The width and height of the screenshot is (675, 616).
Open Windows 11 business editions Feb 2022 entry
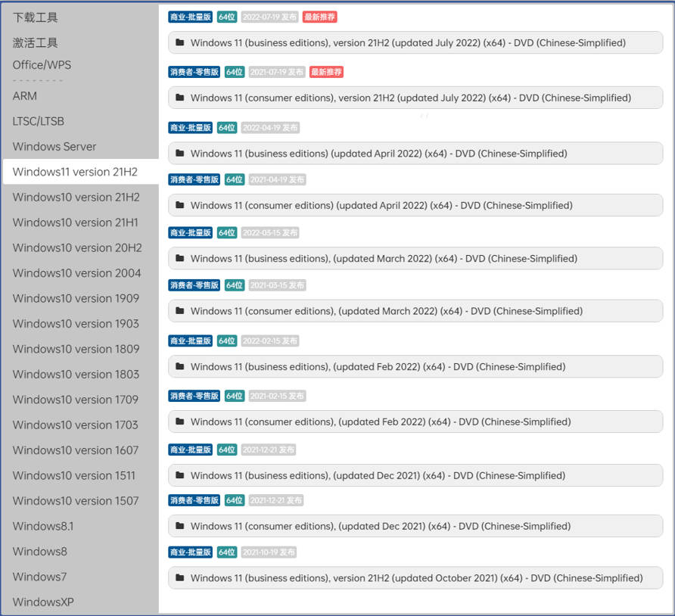[415, 367]
